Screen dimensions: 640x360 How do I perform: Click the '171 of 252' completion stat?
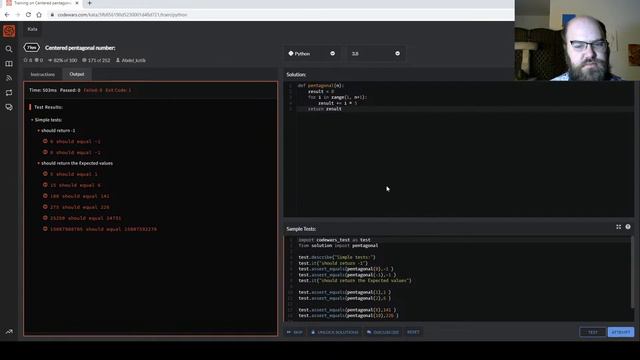96,60
